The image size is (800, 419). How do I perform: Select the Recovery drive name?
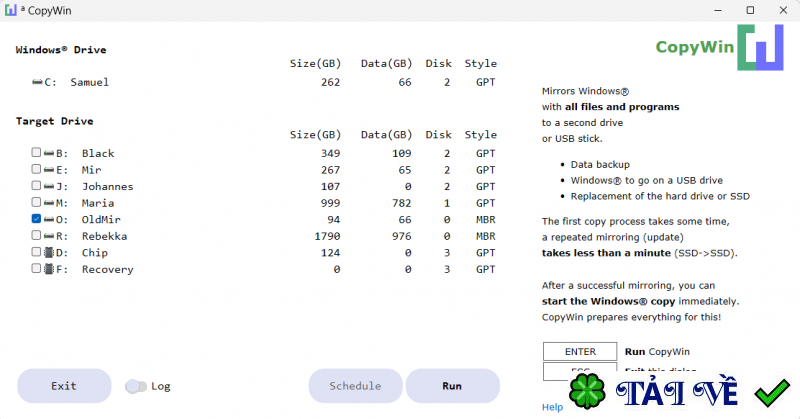[108, 269]
